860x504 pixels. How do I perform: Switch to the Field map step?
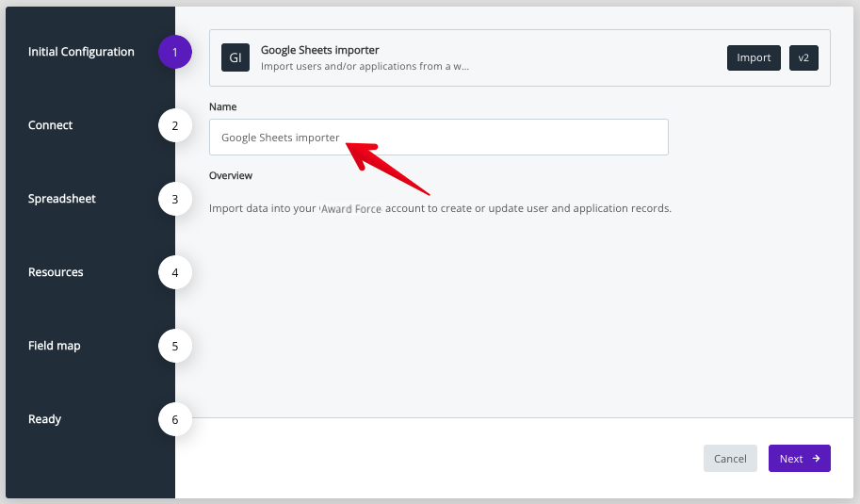(x=55, y=346)
